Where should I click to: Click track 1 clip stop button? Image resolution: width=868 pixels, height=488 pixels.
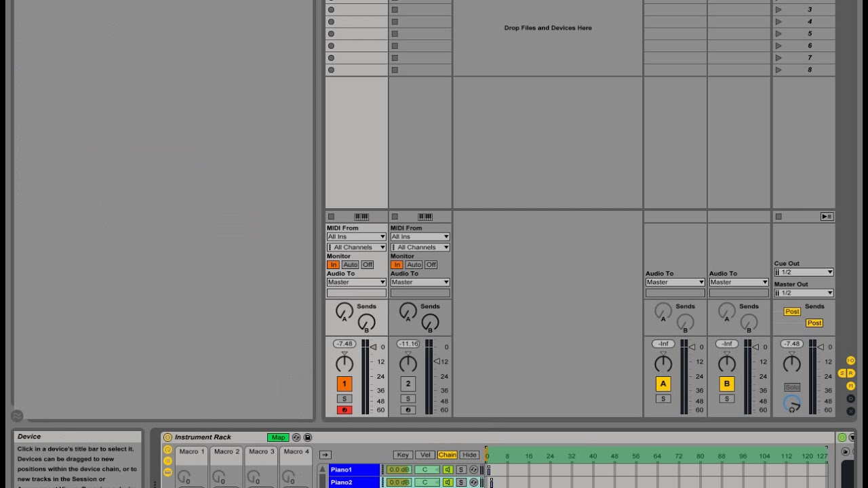(x=331, y=217)
